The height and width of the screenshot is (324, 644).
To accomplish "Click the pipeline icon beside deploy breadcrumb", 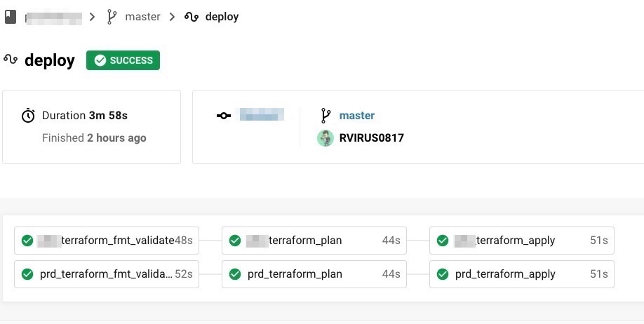I will click(191, 16).
